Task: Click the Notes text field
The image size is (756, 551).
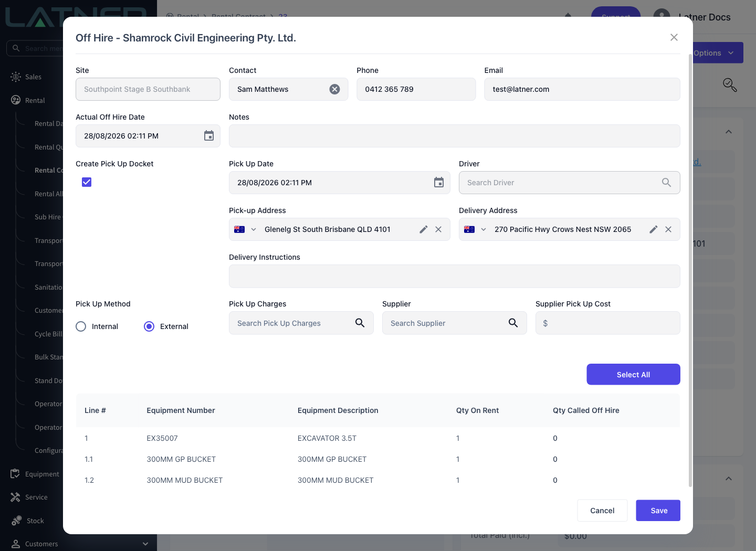Action: [x=455, y=136]
